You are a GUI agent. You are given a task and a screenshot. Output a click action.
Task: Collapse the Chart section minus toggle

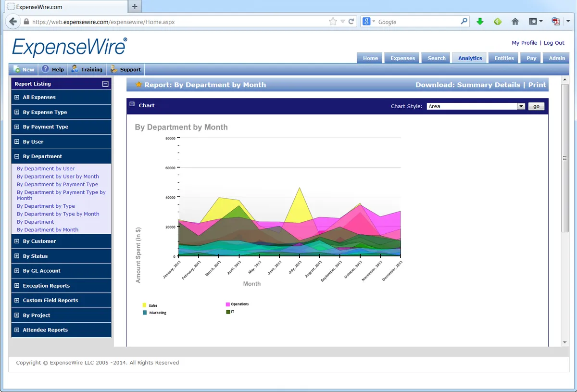[x=131, y=105]
